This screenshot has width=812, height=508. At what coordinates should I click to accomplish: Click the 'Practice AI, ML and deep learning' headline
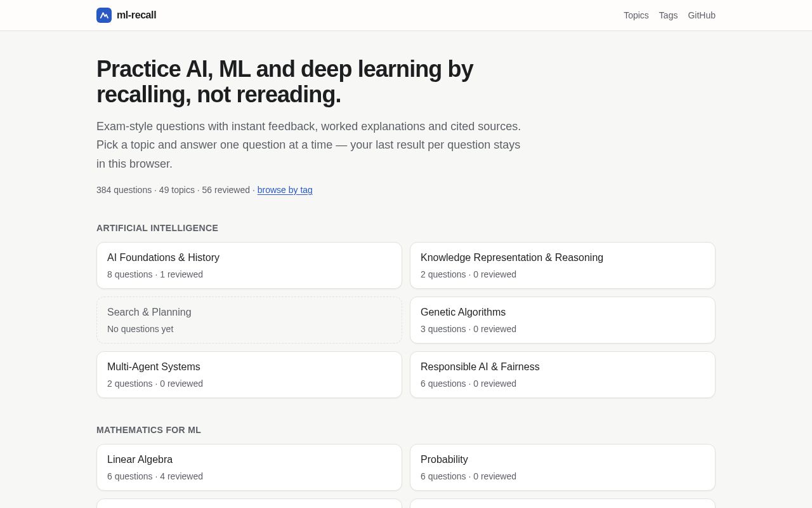pos(285,82)
